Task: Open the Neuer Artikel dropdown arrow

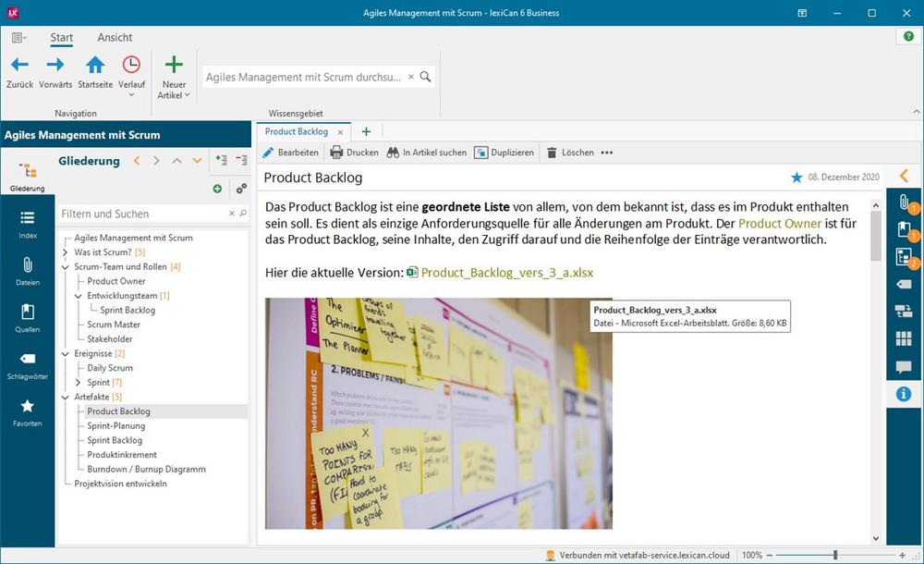Action: pyautogui.click(x=186, y=94)
